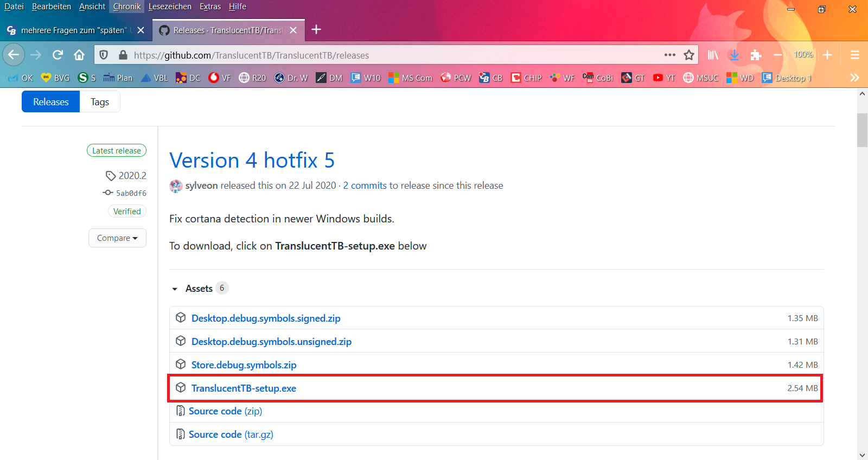Open the page actions three-dot menu
This screenshot has height=460, width=868.
(670, 55)
